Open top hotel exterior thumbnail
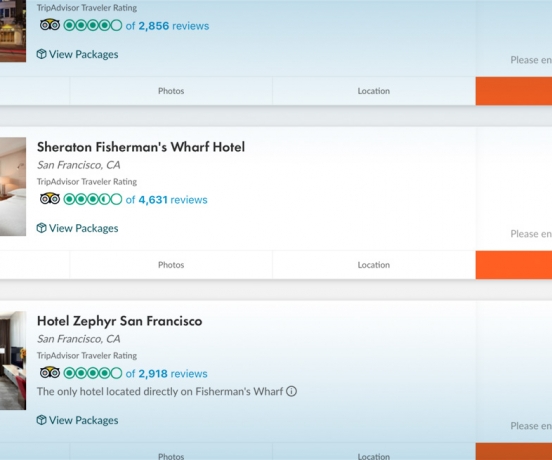Screen dimensions: 552x460 (13, 31)
